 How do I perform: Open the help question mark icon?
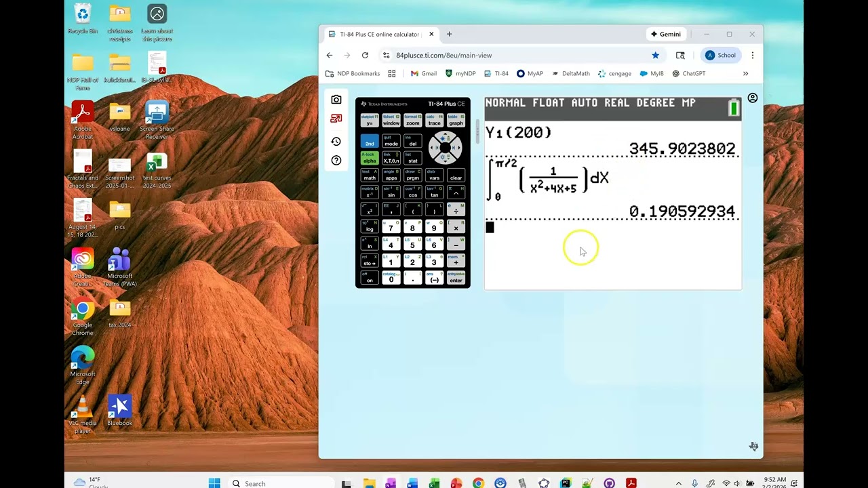point(336,161)
